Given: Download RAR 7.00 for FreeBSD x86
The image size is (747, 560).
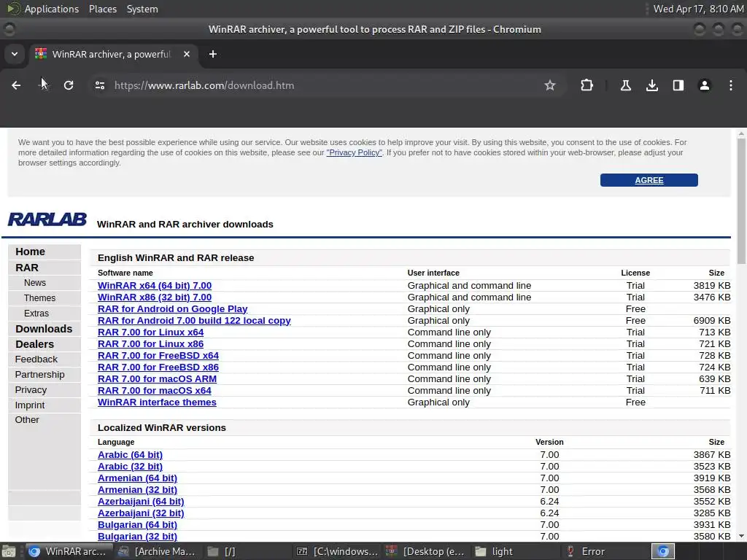Looking at the screenshot, I should pyautogui.click(x=158, y=367).
